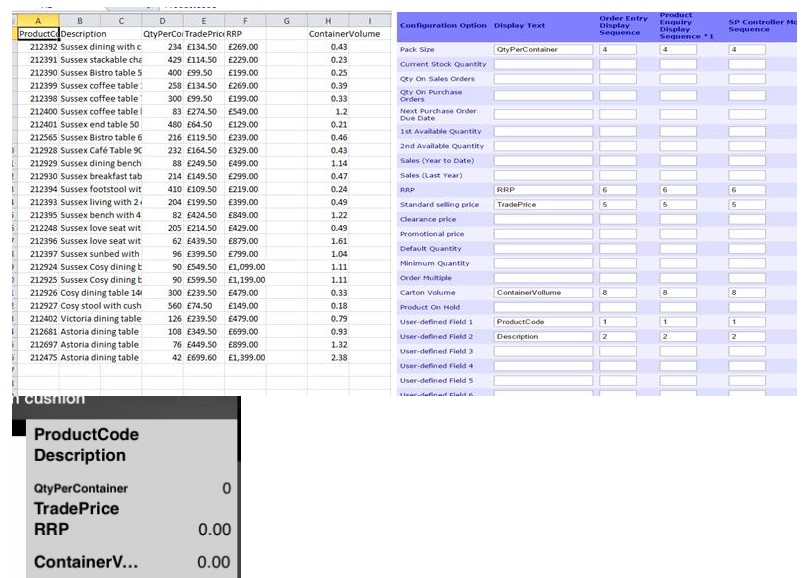
Task: Click 1st Available Quantity display text field
Action: click(543, 131)
